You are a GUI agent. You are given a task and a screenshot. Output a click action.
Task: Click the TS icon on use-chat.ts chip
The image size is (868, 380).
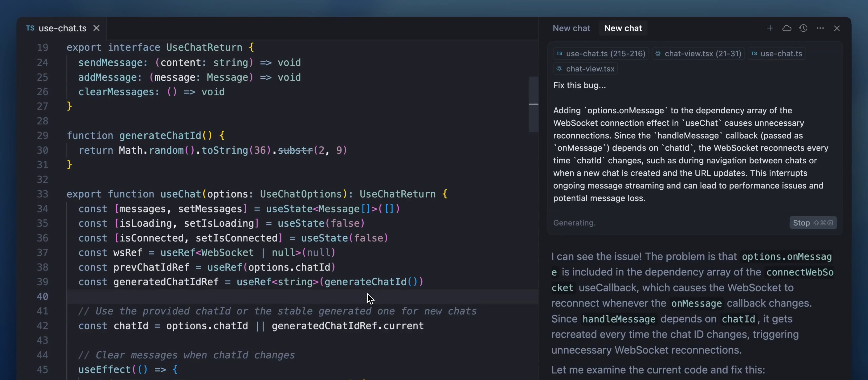(754, 54)
